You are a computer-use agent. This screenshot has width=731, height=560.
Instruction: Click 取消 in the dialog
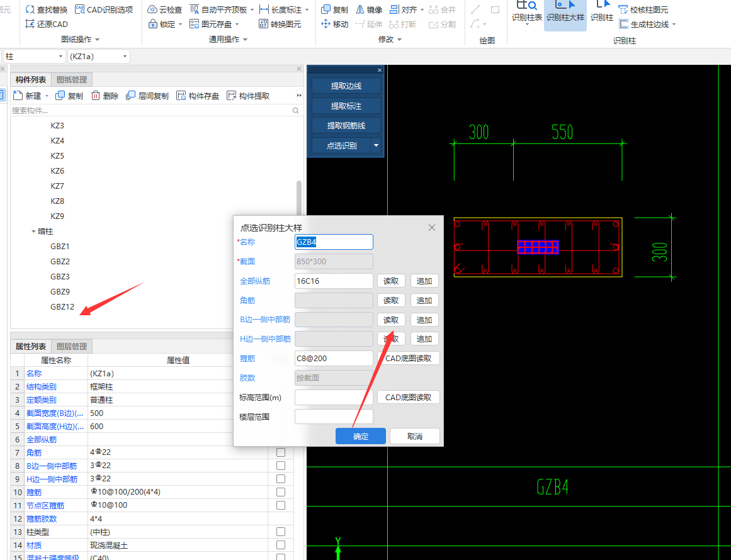click(x=414, y=436)
